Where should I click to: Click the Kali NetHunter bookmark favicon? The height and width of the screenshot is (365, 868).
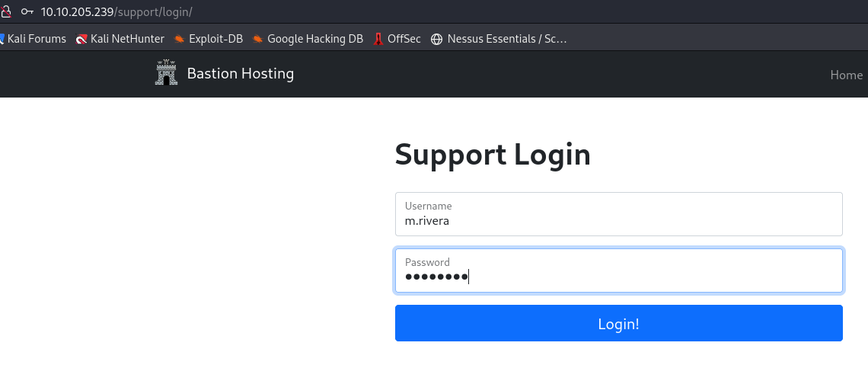[81, 39]
